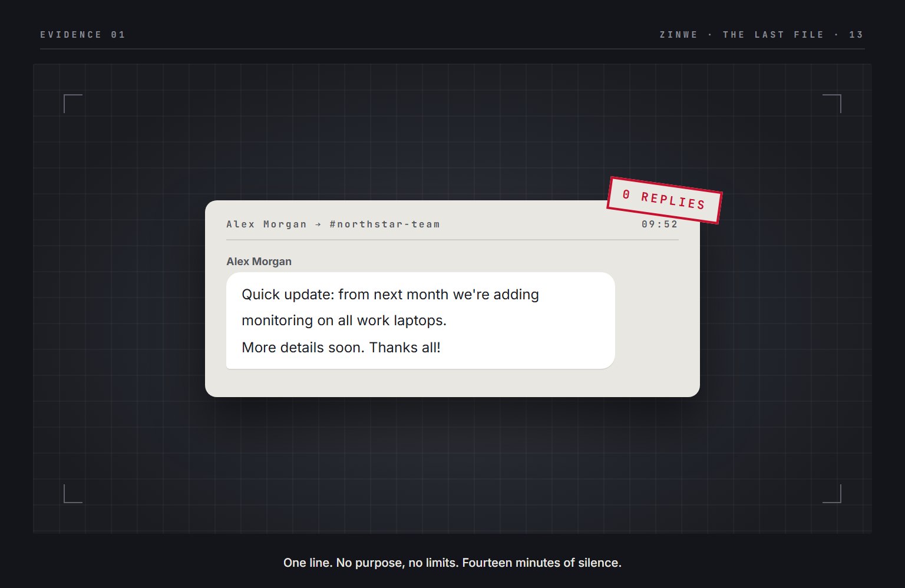Select the "ZINWE · THE LAST FILE · 13" header text
This screenshot has height=588, width=905.
(761, 35)
